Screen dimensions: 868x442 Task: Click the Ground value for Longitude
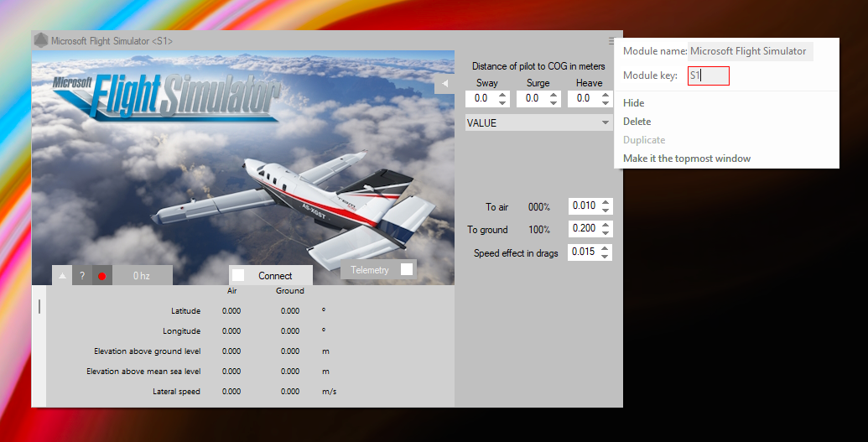[x=289, y=331]
